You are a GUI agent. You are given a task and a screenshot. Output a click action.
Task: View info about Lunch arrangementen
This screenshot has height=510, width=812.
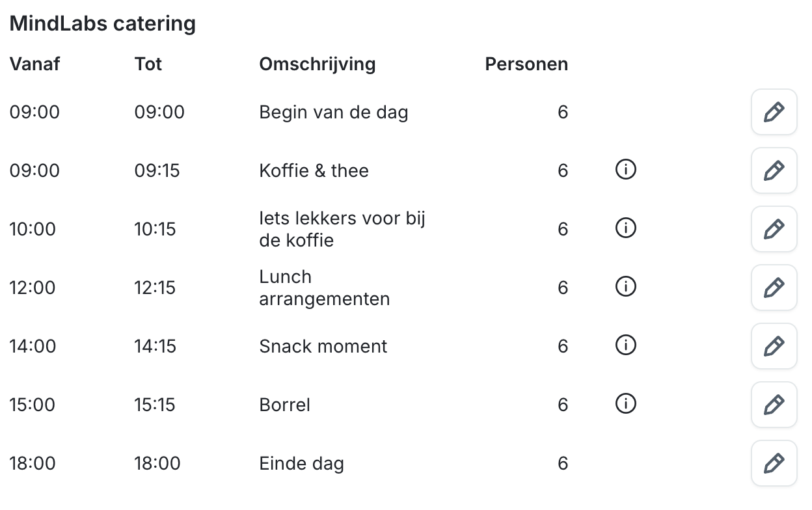pos(625,287)
